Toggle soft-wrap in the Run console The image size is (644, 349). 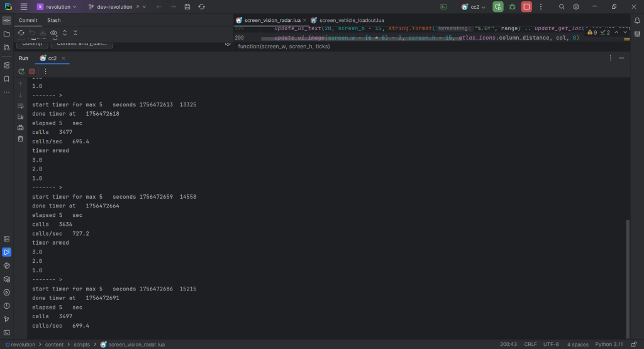(21, 106)
